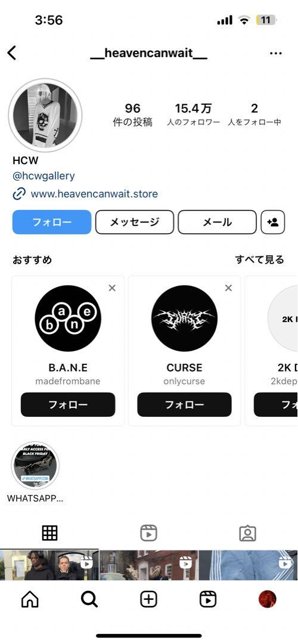Tap the メール button
Image resolution: width=298 pixels, height=644 pixels.
217,222
